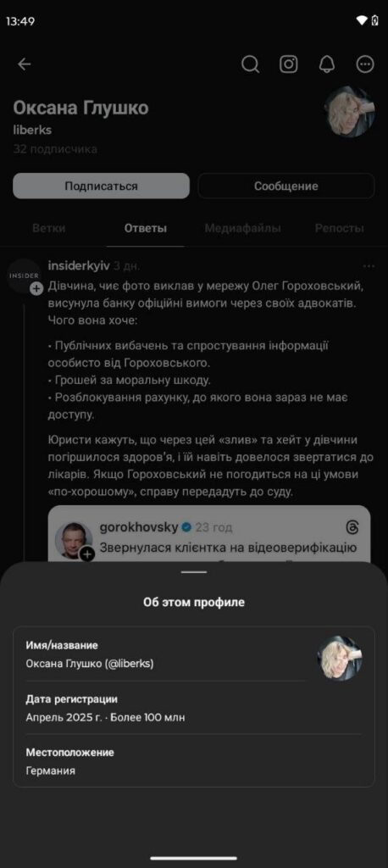Tap Threads logo in quoted post
The image size is (388, 868).
(x=352, y=527)
